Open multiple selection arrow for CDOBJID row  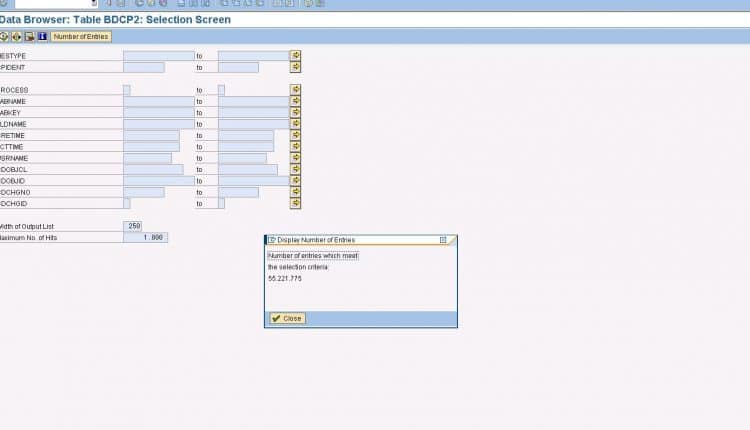pos(296,180)
